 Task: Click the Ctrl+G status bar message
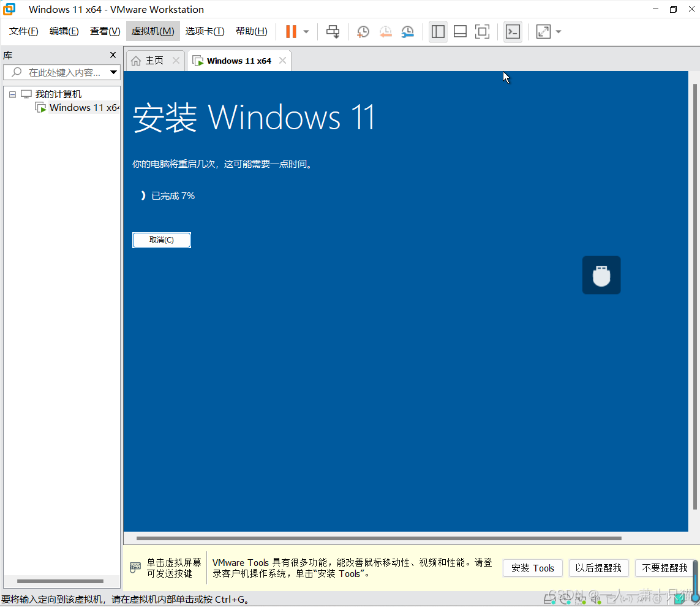click(x=126, y=600)
